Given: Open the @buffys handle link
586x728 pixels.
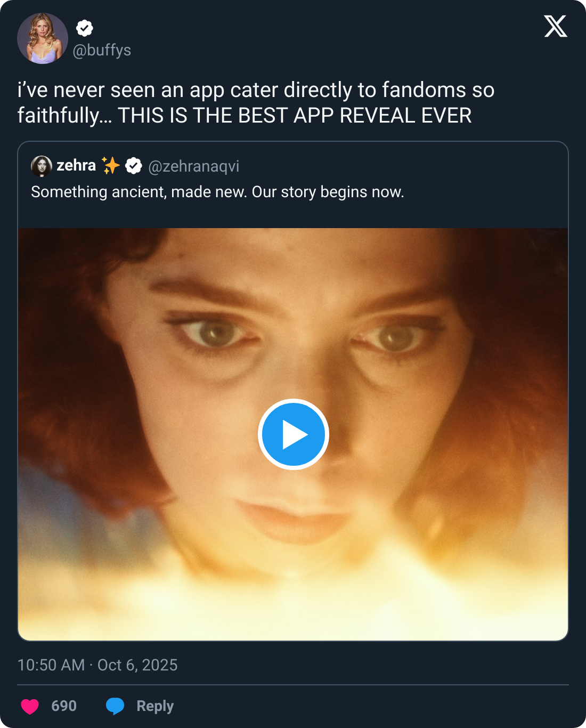Looking at the screenshot, I should tap(102, 50).
